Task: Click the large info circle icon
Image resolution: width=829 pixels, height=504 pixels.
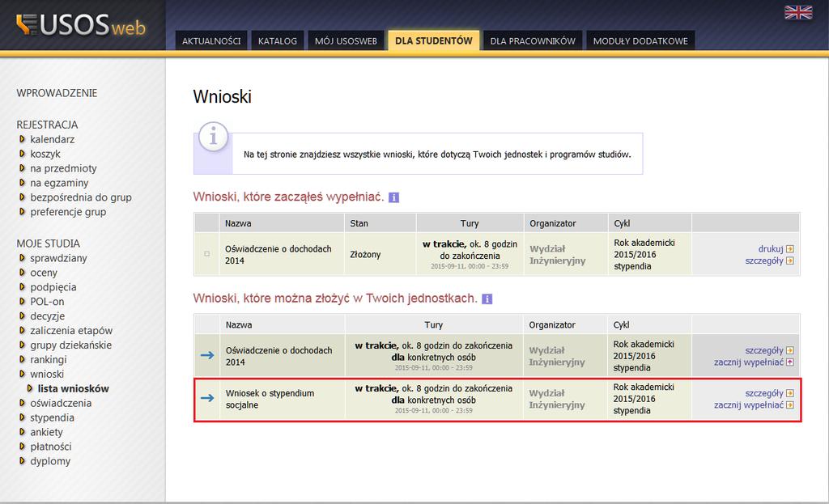Action: pyautogui.click(x=213, y=137)
